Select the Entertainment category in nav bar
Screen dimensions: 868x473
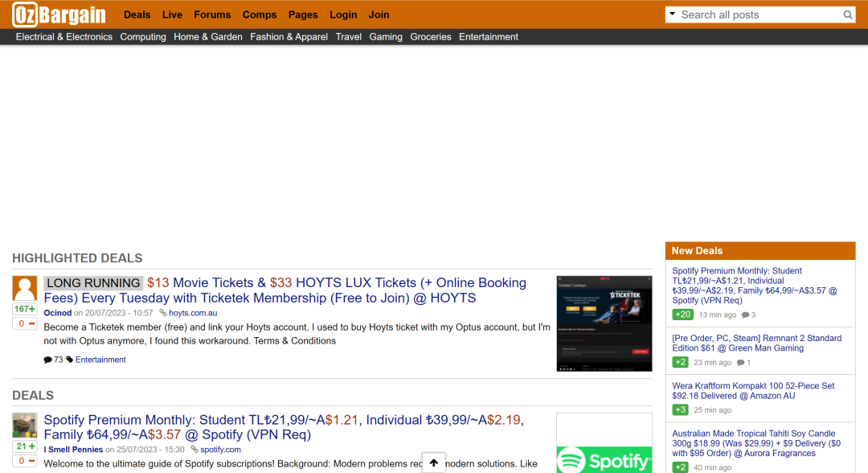(x=489, y=36)
